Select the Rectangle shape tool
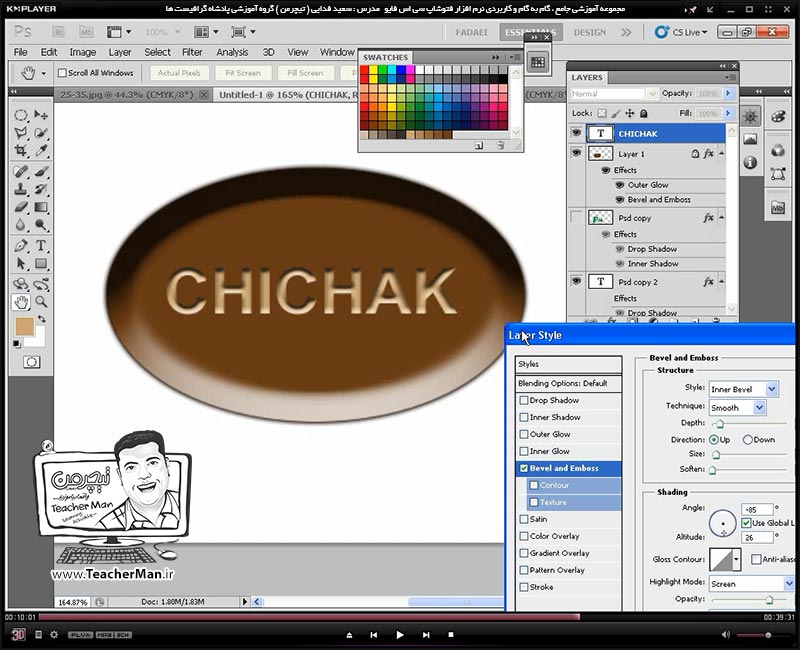This screenshot has height=650, width=800. point(41,264)
